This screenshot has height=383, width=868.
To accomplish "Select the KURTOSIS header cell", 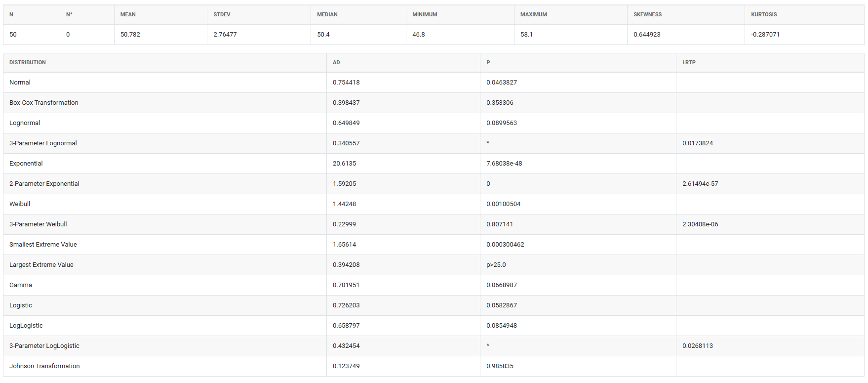I will [764, 14].
